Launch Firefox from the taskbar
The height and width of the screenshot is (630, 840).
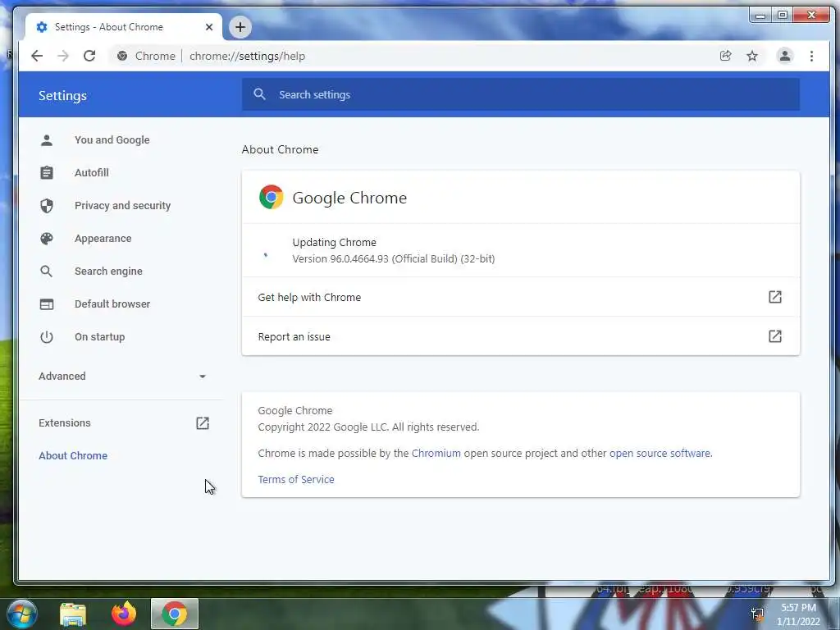pos(124,614)
